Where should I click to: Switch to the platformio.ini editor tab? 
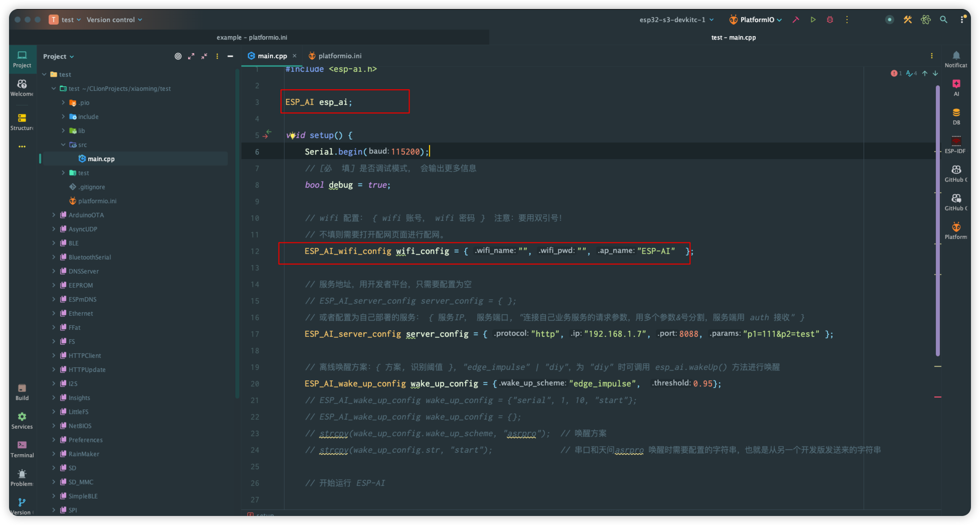(x=335, y=56)
